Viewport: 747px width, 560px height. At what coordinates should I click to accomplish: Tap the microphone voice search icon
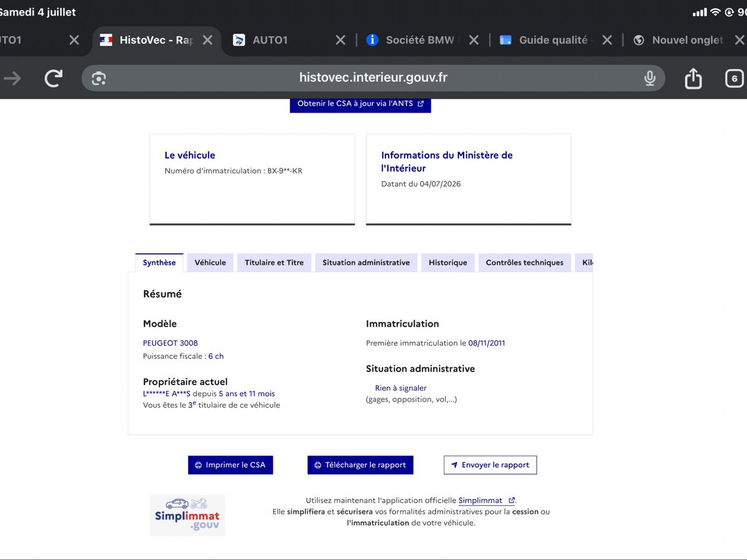(650, 78)
